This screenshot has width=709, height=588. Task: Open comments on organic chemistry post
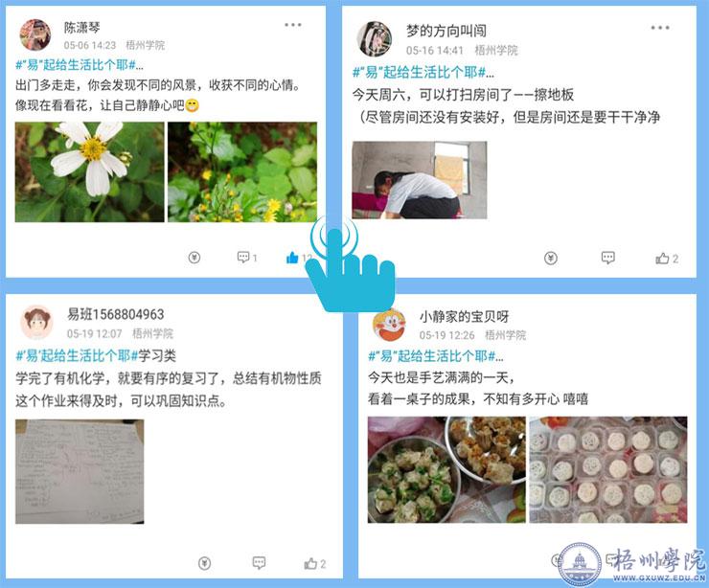click(259, 563)
